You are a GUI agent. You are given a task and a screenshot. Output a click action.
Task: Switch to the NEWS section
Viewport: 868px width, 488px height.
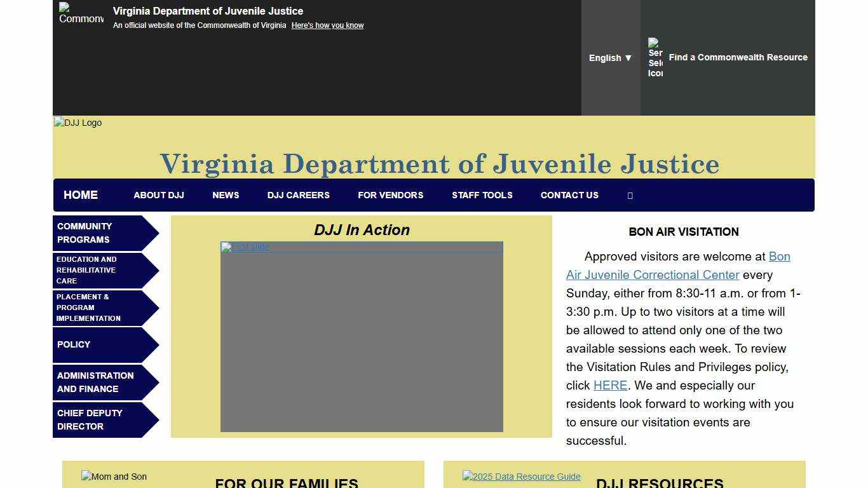click(226, 195)
